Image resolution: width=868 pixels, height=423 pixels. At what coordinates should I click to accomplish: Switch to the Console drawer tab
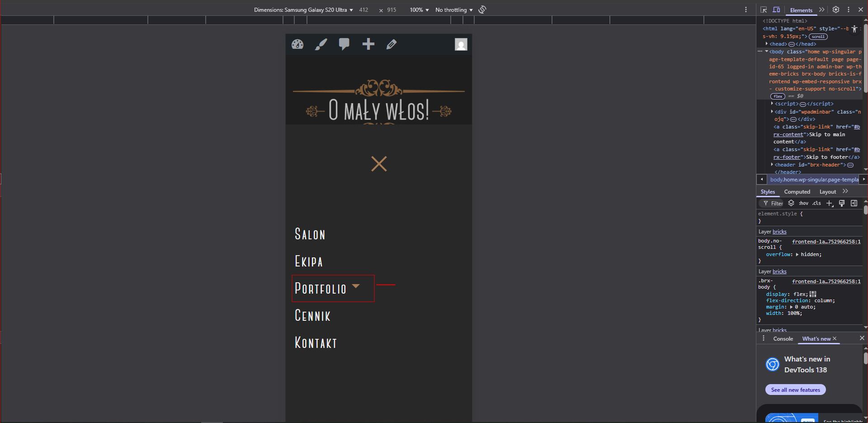pos(783,339)
